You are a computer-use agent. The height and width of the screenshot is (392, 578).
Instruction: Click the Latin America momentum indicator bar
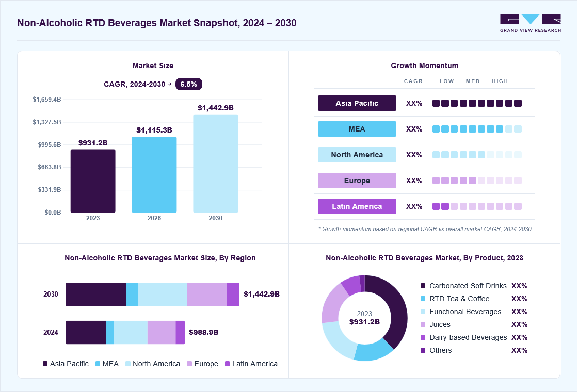pyautogui.click(x=477, y=206)
